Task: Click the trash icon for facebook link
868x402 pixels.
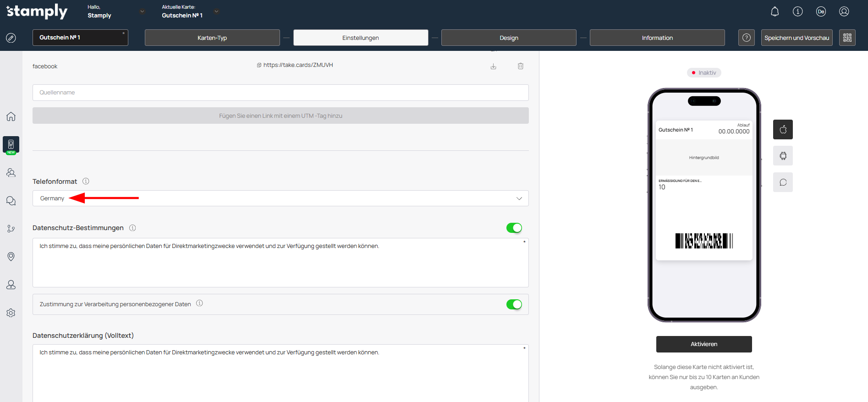Action: (521, 66)
